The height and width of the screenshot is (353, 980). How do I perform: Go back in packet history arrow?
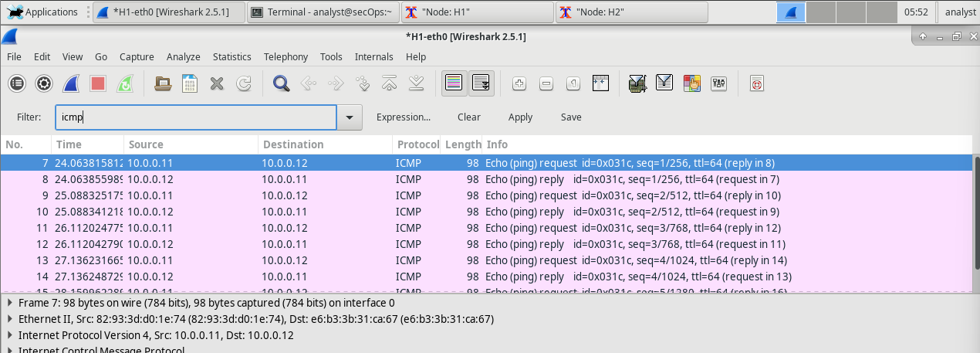(309, 83)
